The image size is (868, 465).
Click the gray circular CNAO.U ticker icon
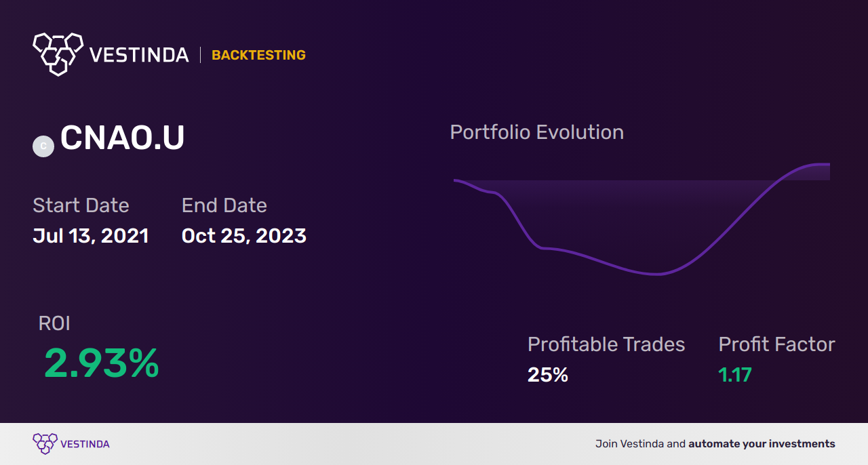coord(43,146)
